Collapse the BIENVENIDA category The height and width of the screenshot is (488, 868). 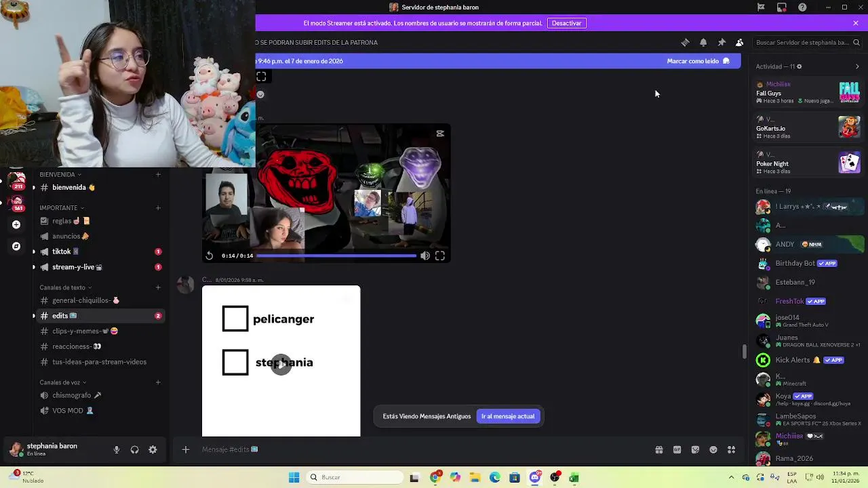60,174
